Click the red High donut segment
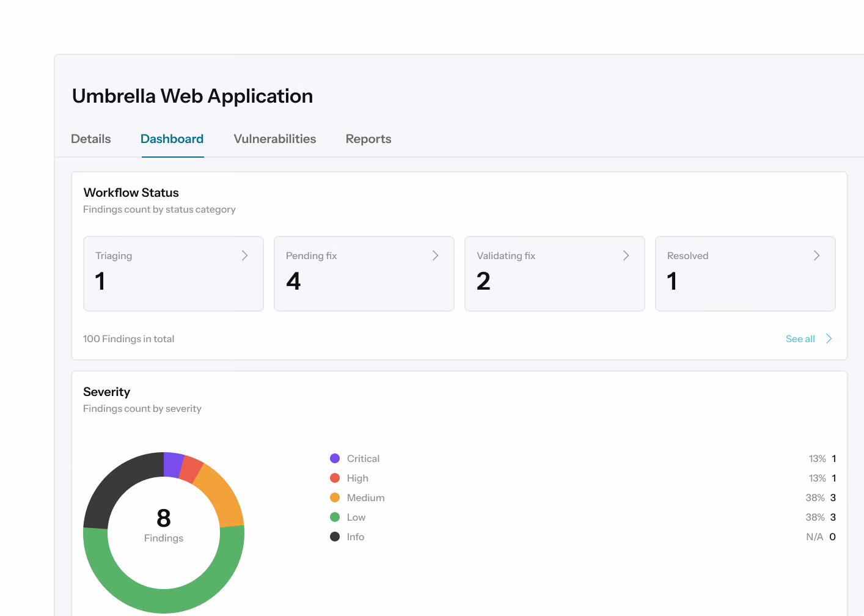The image size is (864, 616). pos(191,470)
